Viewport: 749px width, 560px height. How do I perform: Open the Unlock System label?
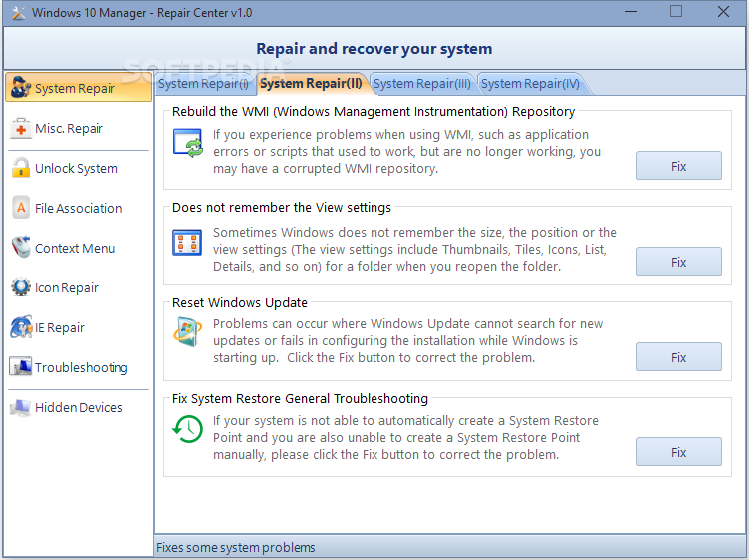coord(77,169)
